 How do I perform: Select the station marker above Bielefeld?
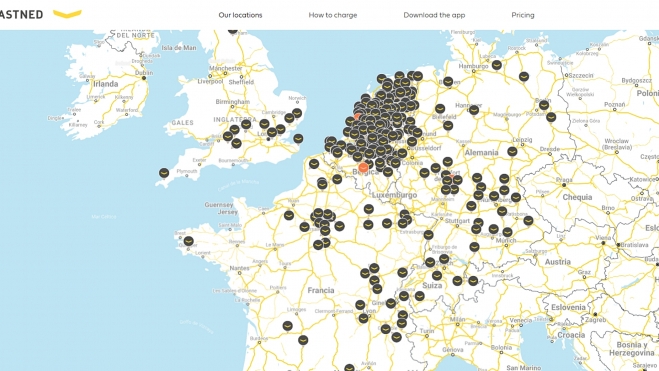440,109
